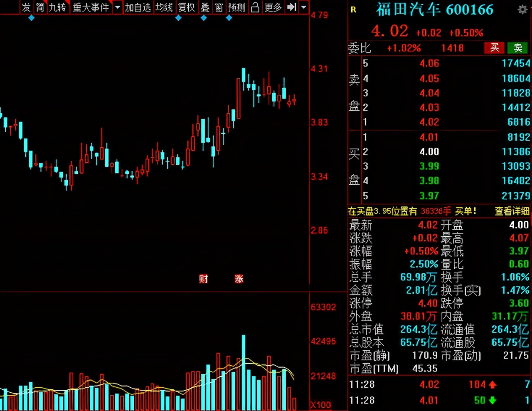Click the 换手 1.06% value
The width and height of the screenshot is (532, 411).
(x=515, y=277)
